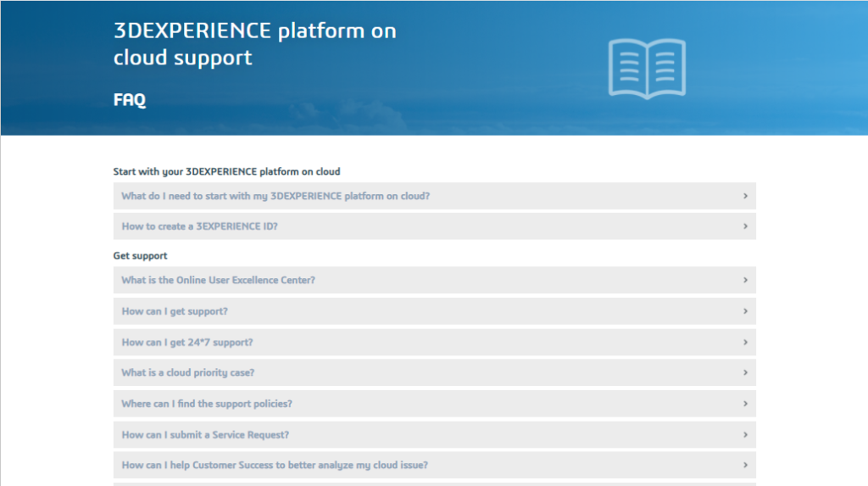Click the 'FAQ' banner subtitle

pyautogui.click(x=130, y=100)
